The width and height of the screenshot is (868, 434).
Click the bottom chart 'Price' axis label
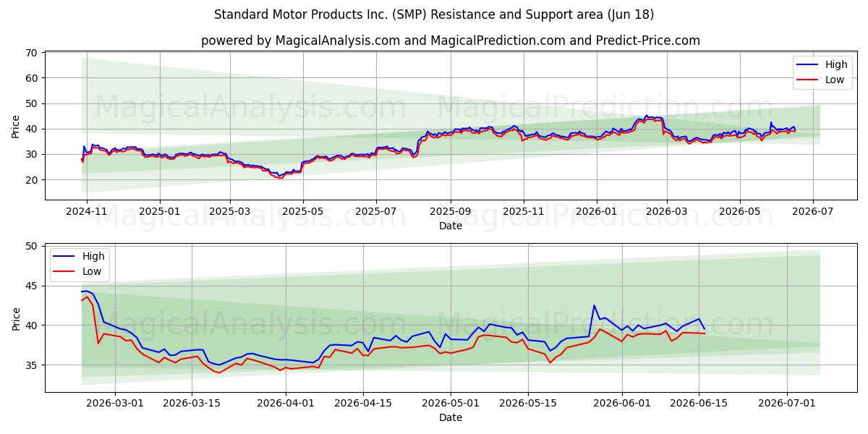tap(16, 318)
